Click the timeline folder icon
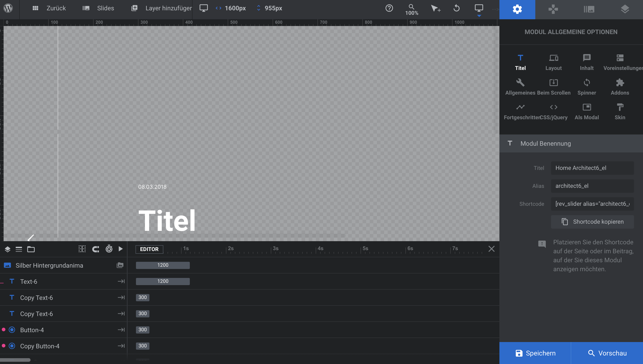 31,249
